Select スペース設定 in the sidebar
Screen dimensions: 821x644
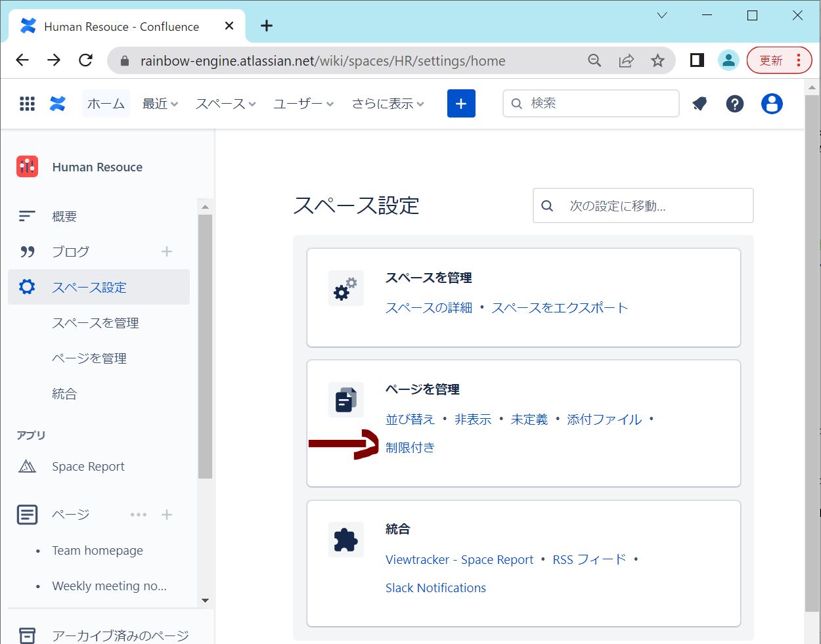coord(89,288)
